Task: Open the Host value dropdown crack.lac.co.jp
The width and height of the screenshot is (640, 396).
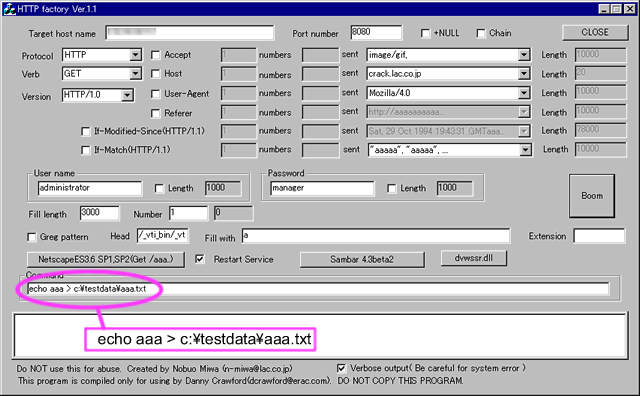Action: click(524, 74)
